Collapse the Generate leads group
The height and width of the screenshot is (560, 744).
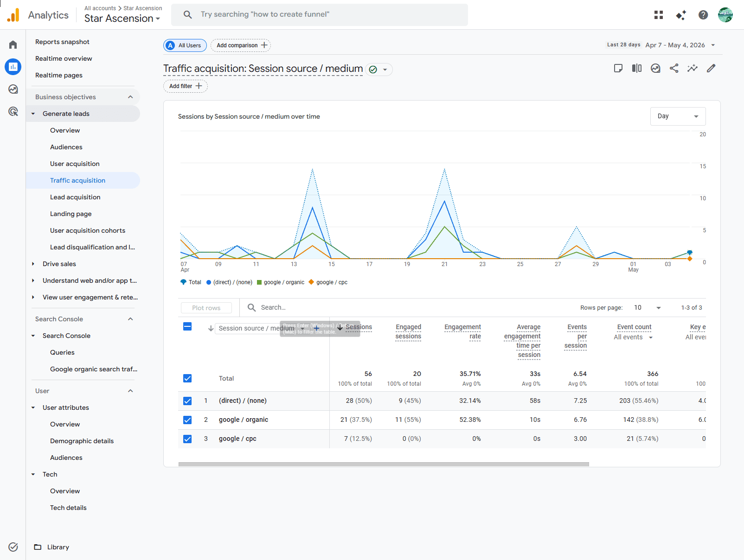pyautogui.click(x=33, y=114)
